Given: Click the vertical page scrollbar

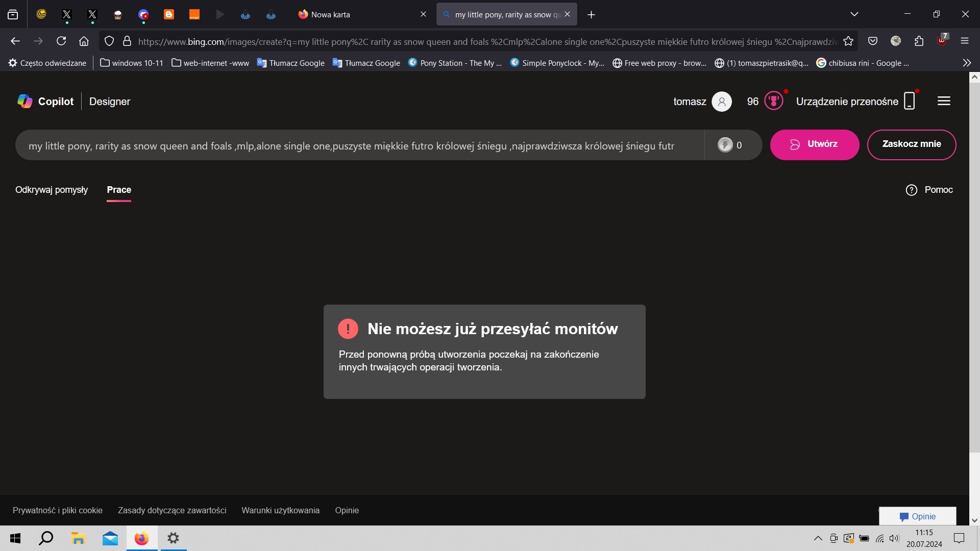Looking at the screenshot, I should (x=974, y=265).
